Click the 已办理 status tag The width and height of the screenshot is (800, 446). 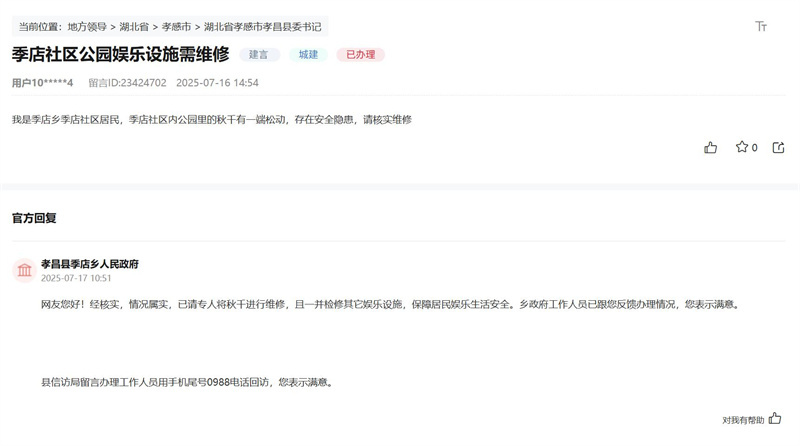pos(360,55)
